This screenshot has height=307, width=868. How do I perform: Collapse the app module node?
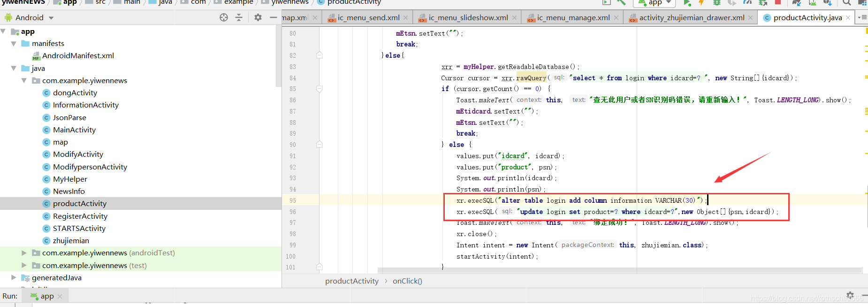pos(4,31)
